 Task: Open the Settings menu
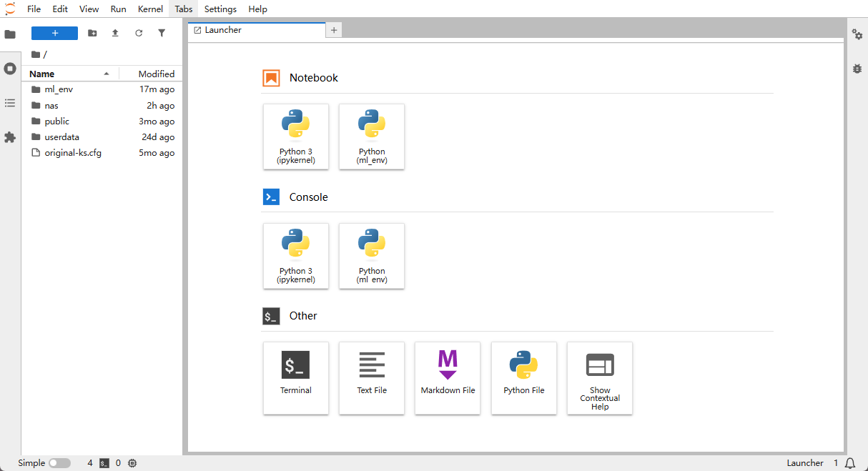pyautogui.click(x=220, y=9)
